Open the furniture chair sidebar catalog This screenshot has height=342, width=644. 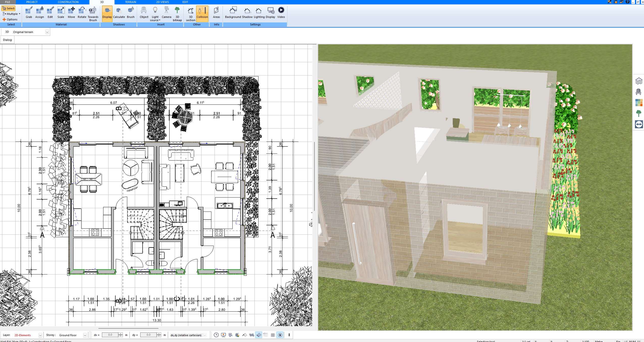pyautogui.click(x=639, y=92)
